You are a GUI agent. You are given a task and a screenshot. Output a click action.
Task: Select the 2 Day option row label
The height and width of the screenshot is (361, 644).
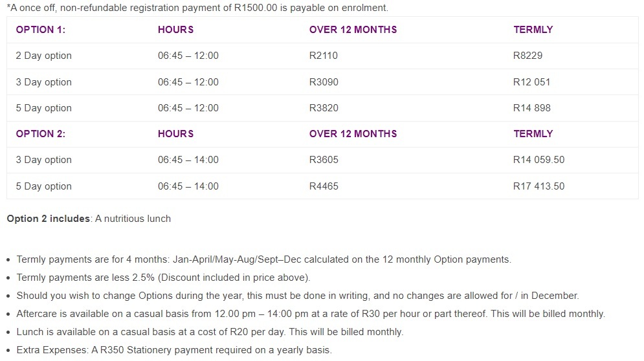(43, 56)
